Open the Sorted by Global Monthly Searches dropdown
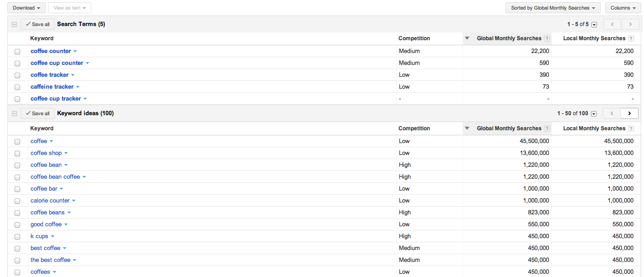 click(x=553, y=8)
